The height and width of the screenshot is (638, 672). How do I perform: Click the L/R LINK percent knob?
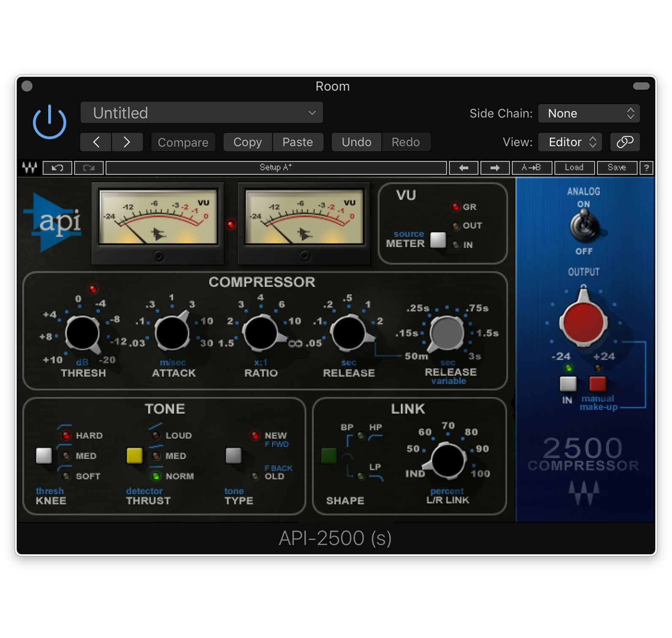tap(447, 460)
